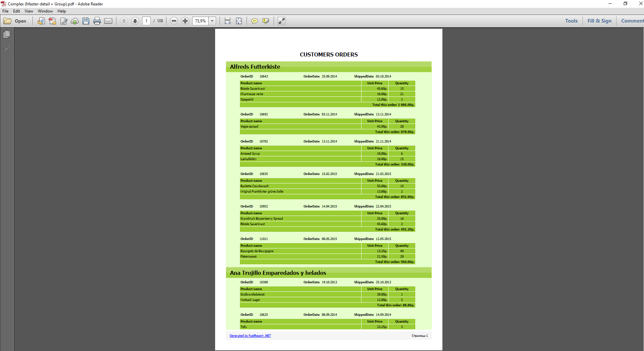The image size is (644, 351).
Task: Click Total this order: 878,00p.
Action: pos(395,132)
